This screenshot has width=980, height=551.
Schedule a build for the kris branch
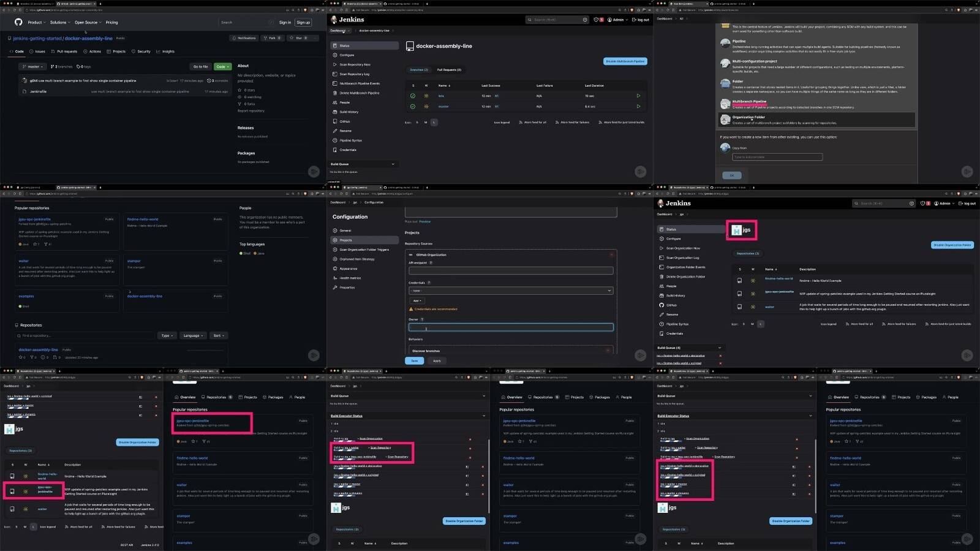[638, 96]
